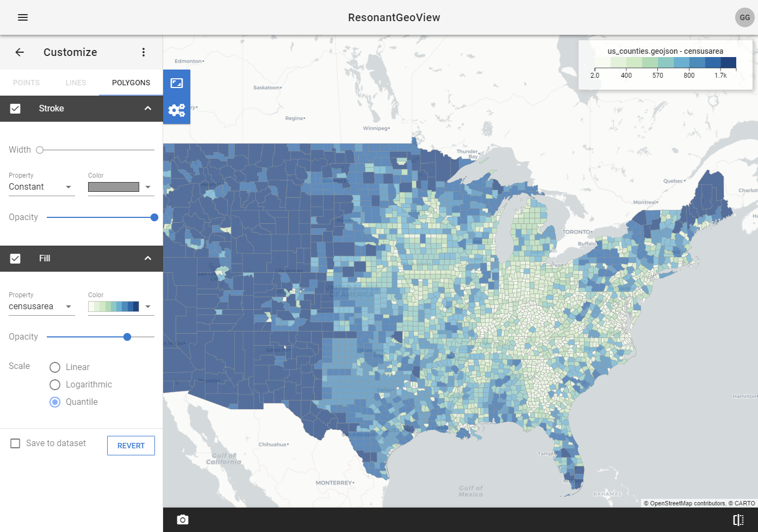Enable Save to dataset checkbox
The image size is (758, 532).
tap(15, 443)
